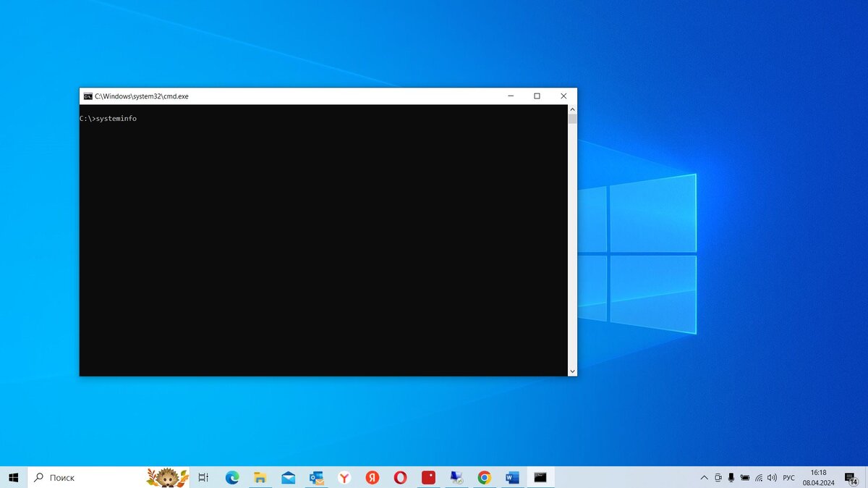Viewport: 868px width, 488px height.
Task: Open File Explorer from the taskbar
Action: pos(260,477)
